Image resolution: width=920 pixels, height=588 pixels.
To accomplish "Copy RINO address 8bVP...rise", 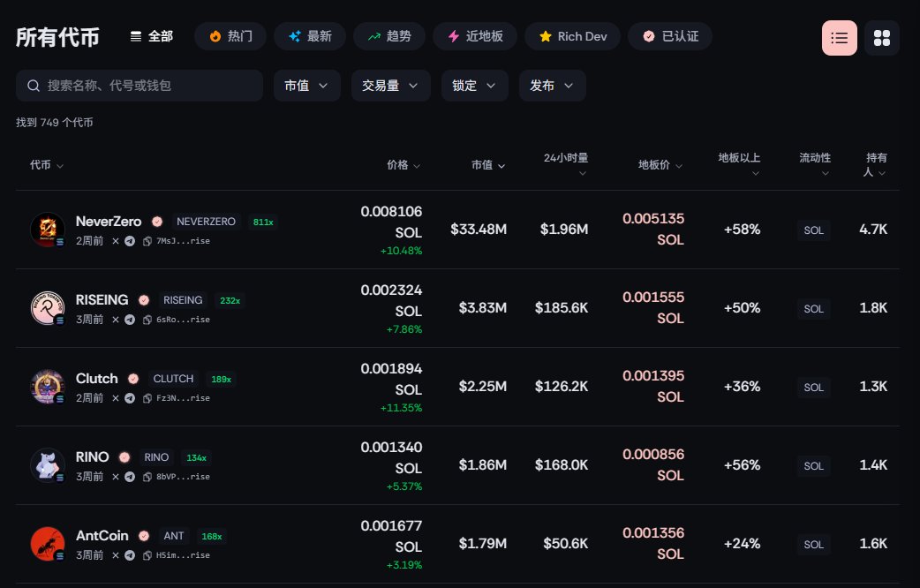I will coord(177,477).
